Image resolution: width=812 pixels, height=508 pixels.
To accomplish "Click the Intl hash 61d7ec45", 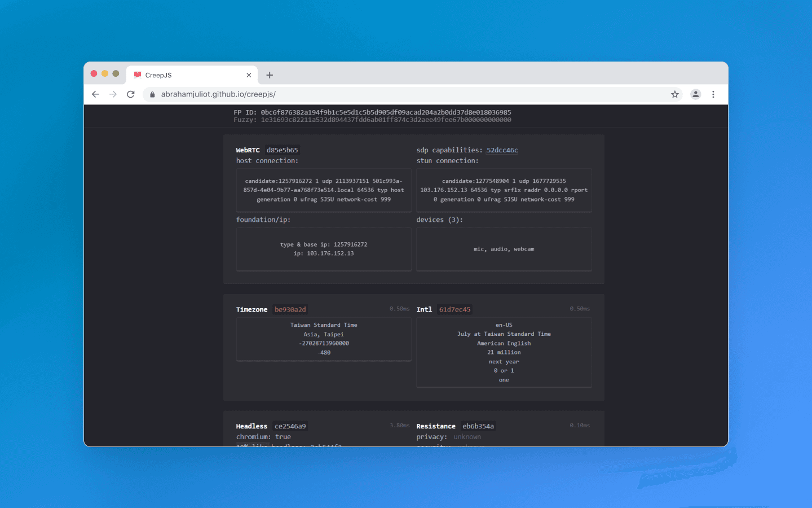I will (x=454, y=309).
